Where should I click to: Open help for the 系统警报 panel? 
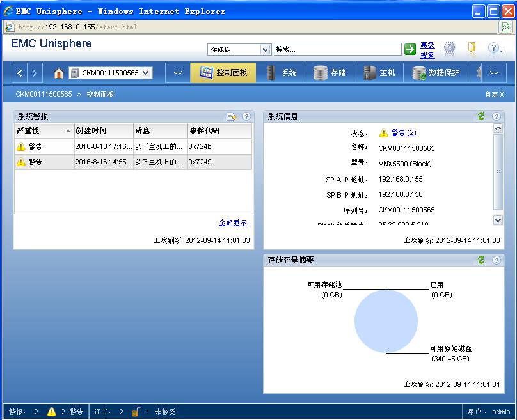click(246, 116)
